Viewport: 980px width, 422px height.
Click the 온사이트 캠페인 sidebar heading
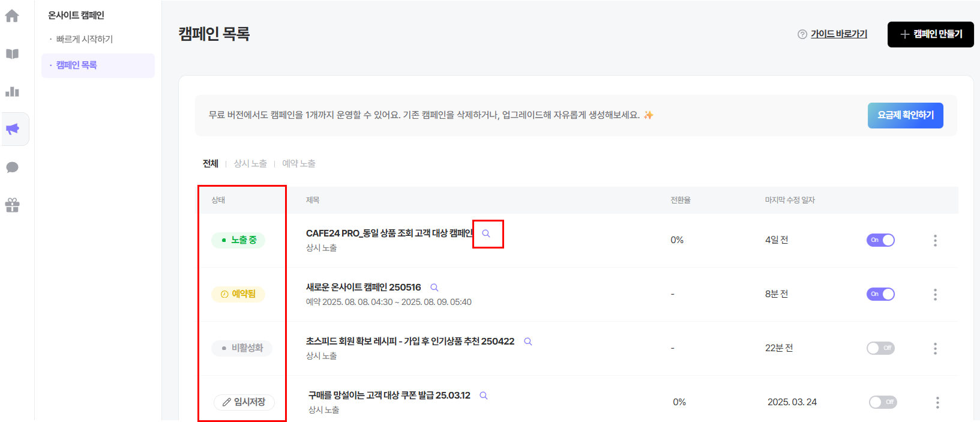(x=76, y=16)
